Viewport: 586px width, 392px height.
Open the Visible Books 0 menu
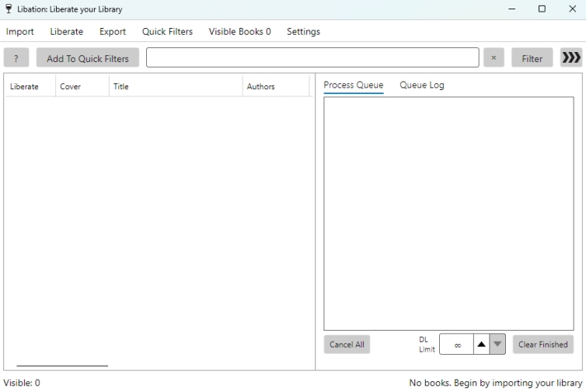(239, 32)
